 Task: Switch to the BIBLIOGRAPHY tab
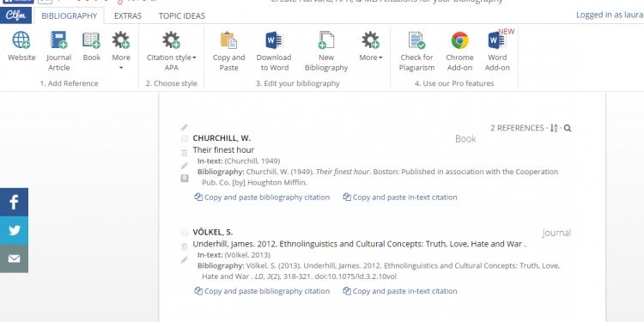[x=69, y=15]
